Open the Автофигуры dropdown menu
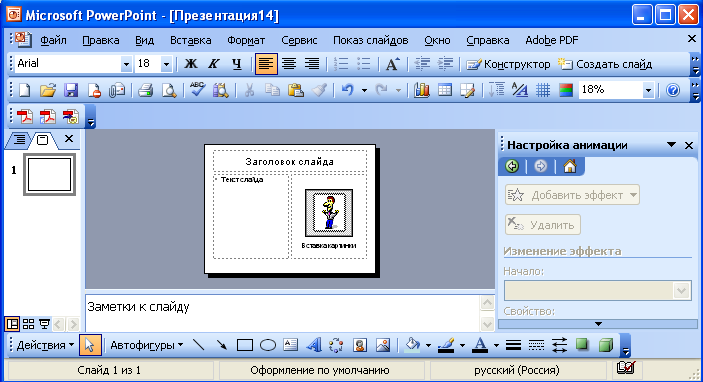The height and width of the screenshot is (382, 703). (x=147, y=345)
